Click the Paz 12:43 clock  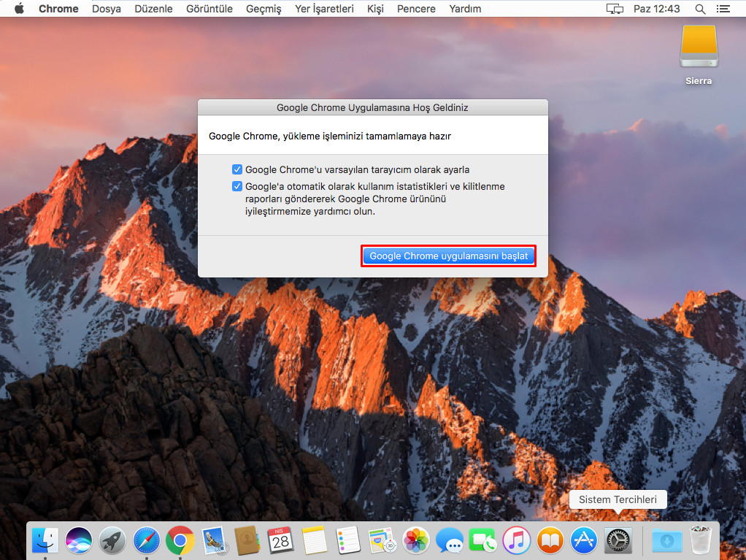coord(656,9)
